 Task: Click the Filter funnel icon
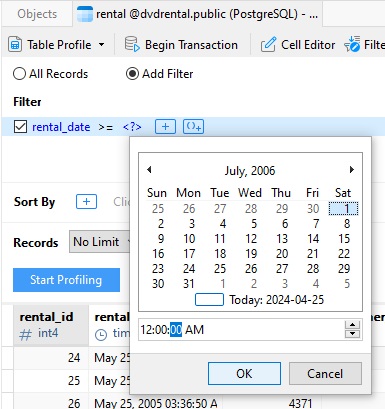(352, 44)
